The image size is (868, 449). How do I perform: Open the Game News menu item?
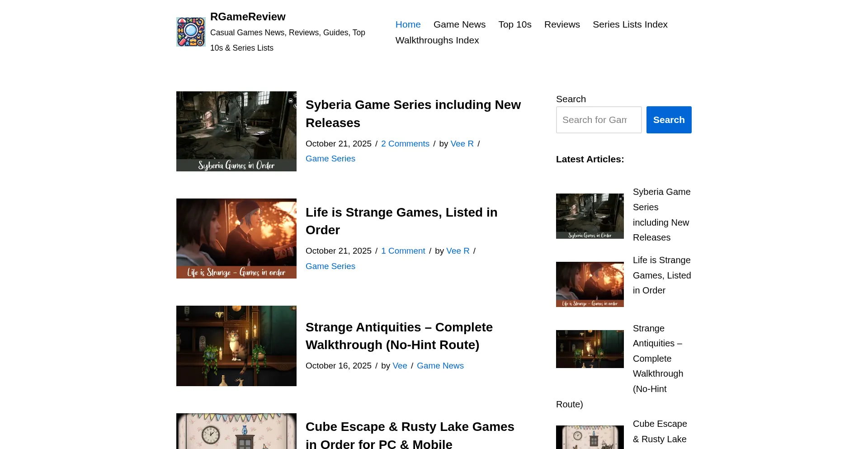tap(459, 24)
